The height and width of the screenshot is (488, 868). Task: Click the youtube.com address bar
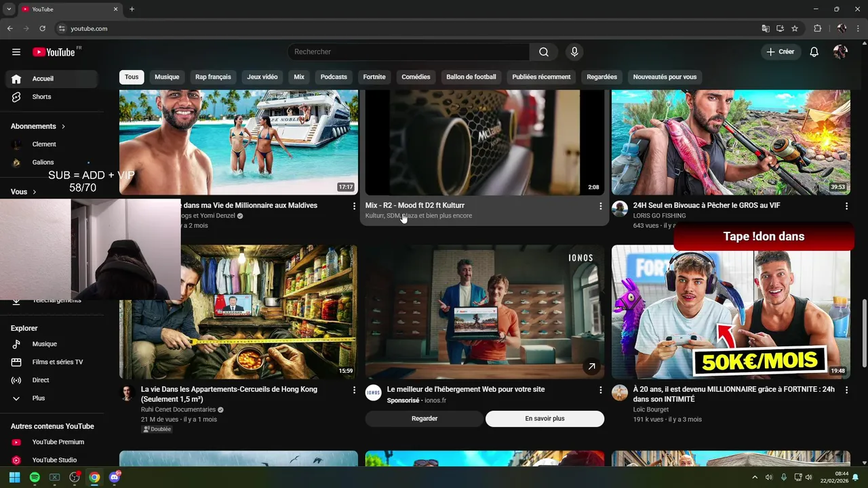click(407, 28)
